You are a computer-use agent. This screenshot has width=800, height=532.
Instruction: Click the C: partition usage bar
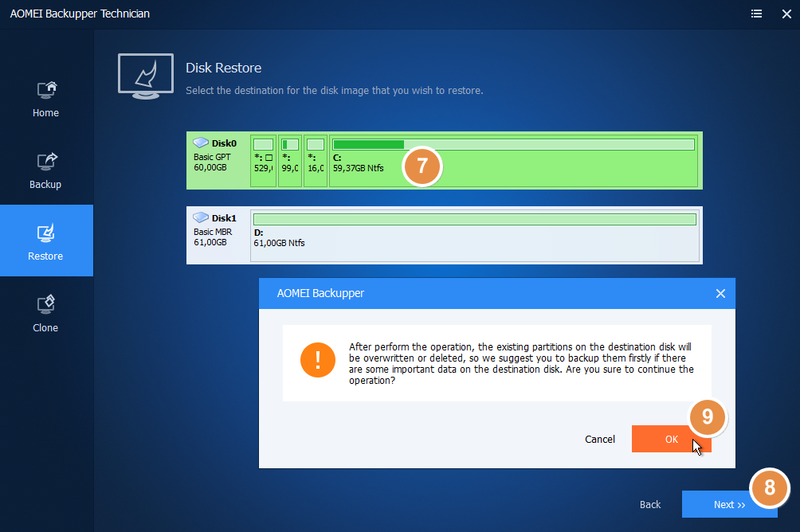click(x=514, y=144)
